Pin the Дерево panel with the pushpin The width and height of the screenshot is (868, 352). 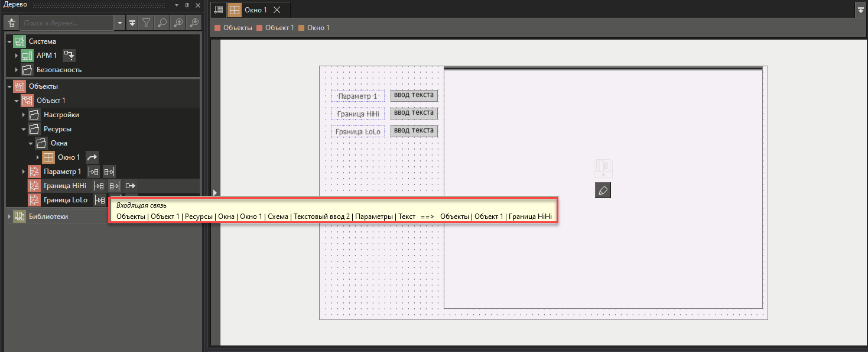click(x=187, y=5)
